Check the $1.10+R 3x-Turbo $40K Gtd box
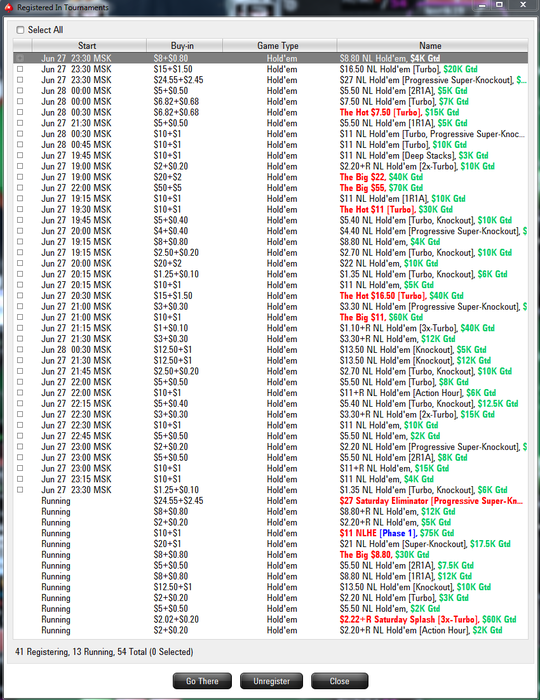Image resolution: width=540 pixels, height=700 pixels. point(20,328)
